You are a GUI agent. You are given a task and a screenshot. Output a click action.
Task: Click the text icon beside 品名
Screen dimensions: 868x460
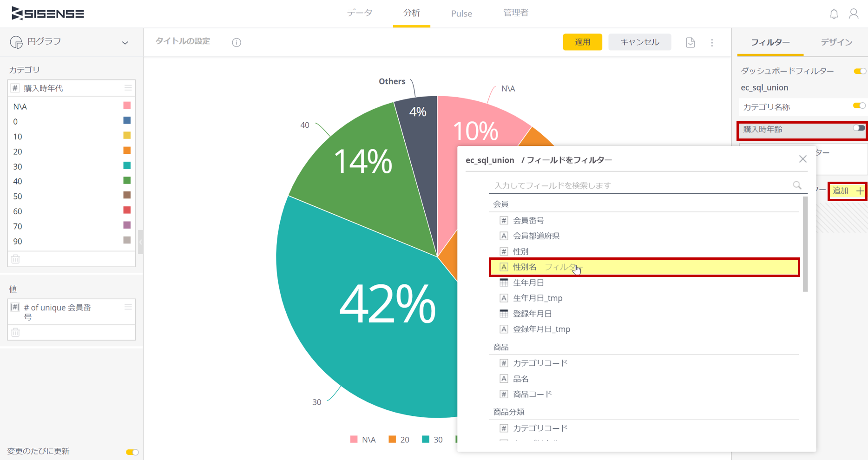click(504, 379)
